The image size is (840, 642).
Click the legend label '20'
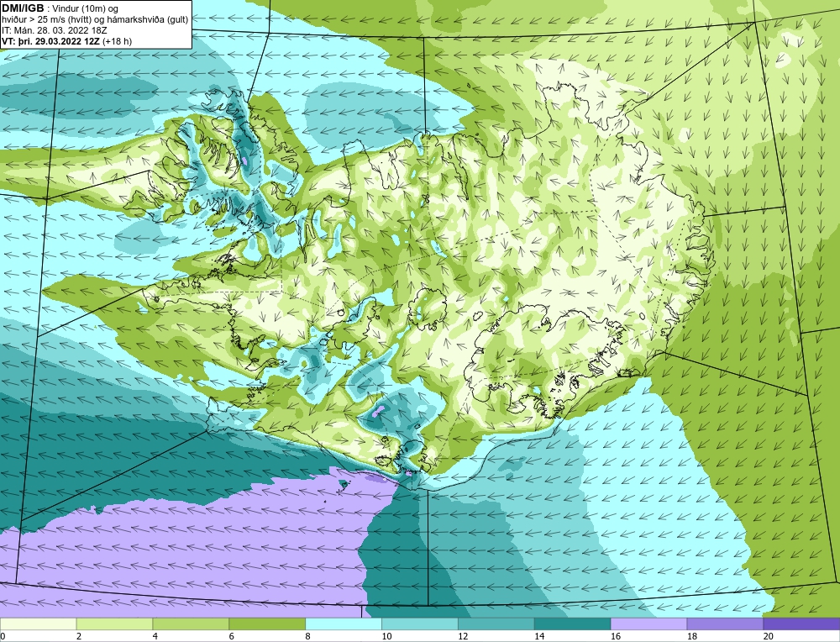769,636
